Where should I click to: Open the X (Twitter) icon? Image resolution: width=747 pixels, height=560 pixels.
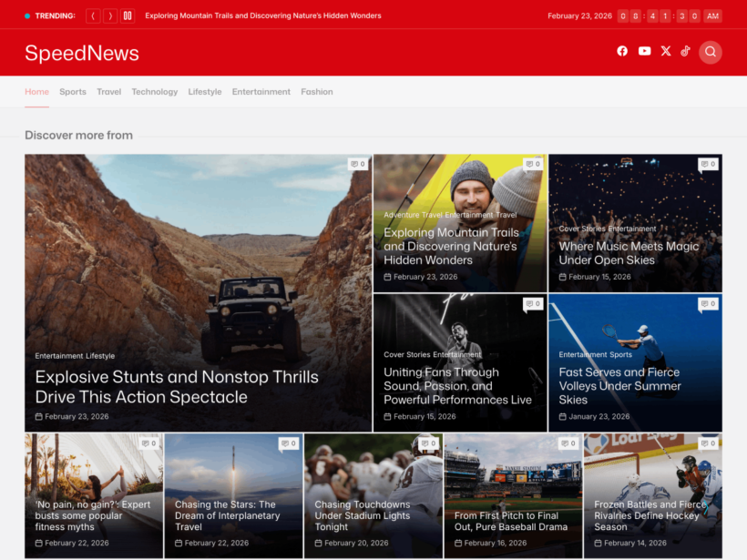[x=666, y=52]
